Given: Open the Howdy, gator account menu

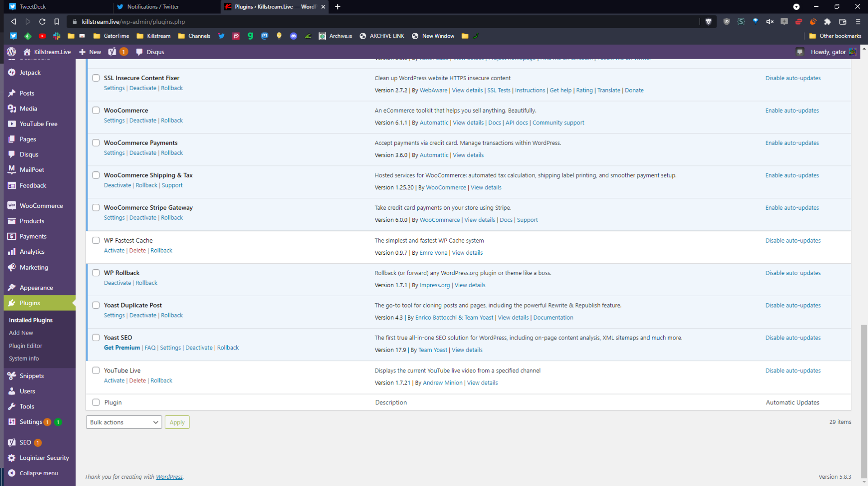Looking at the screenshot, I should coord(833,52).
